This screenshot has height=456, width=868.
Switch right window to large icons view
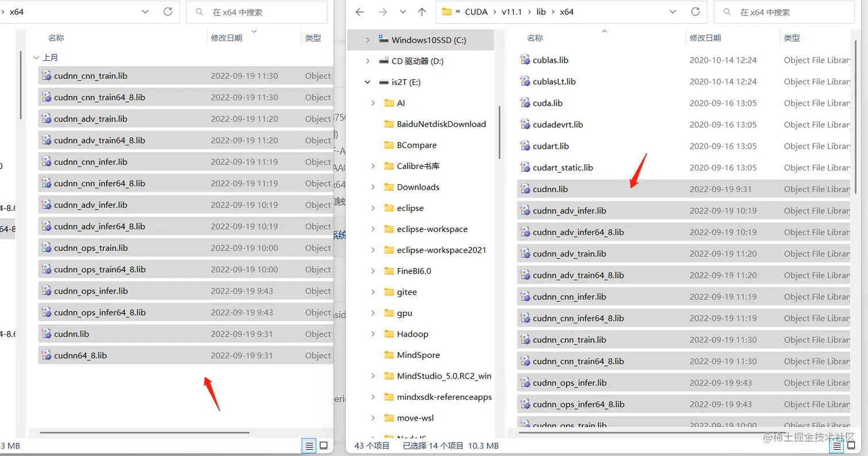851,446
